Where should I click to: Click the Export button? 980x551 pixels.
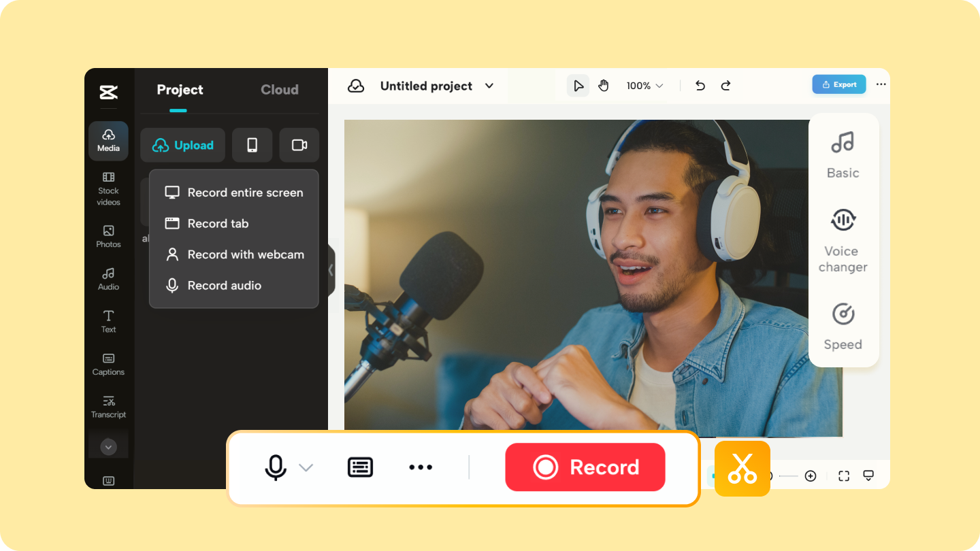pyautogui.click(x=838, y=84)
